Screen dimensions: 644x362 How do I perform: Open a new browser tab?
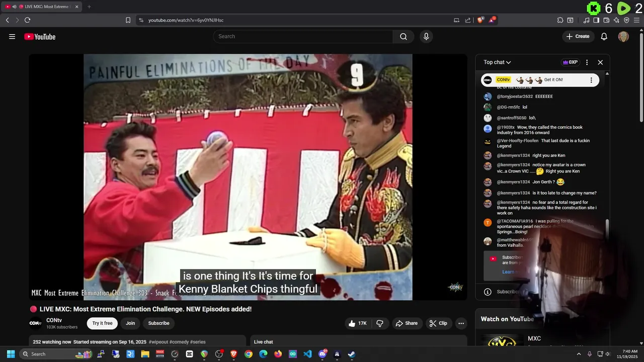point(89,7)
